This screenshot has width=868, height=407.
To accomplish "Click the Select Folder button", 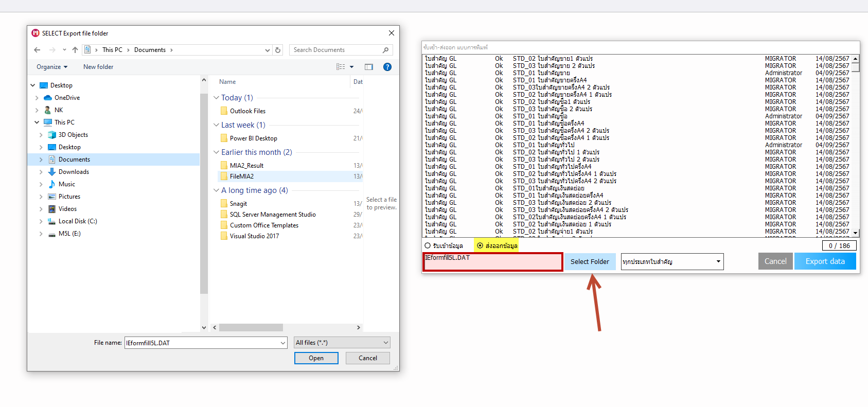I will 590,262.
